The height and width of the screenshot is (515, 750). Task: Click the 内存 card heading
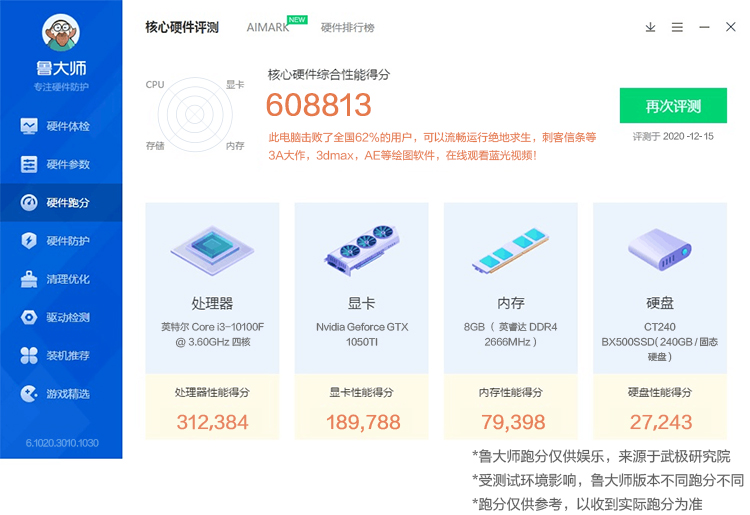click(x=511, y=303)
